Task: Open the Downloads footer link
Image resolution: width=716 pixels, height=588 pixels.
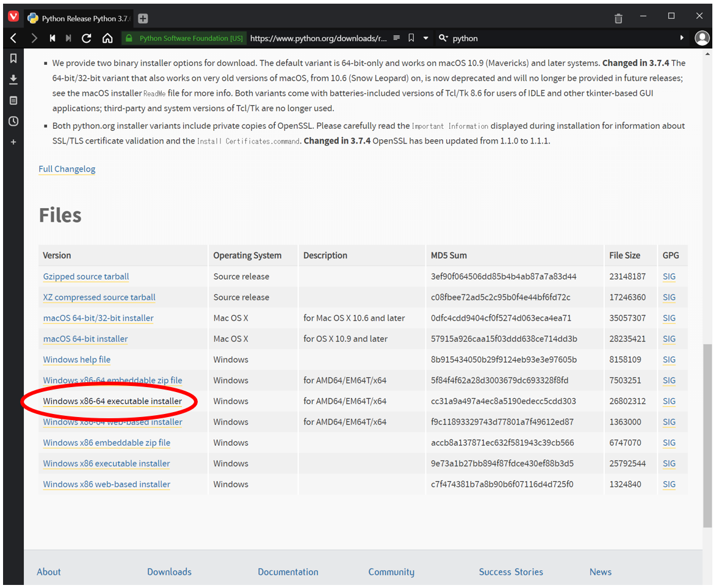Action: tap(170, 572)
